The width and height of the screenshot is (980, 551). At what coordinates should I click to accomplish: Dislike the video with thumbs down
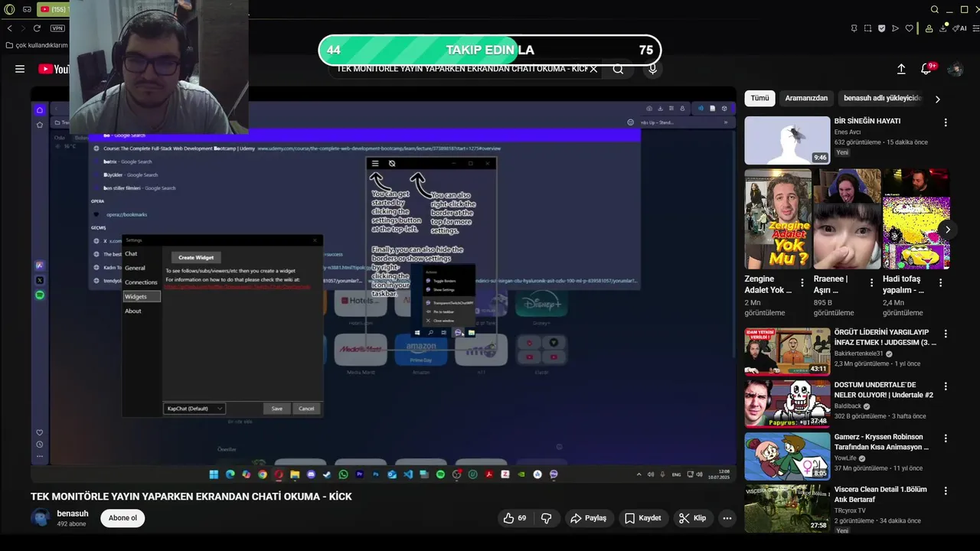[x=547, y=518]
